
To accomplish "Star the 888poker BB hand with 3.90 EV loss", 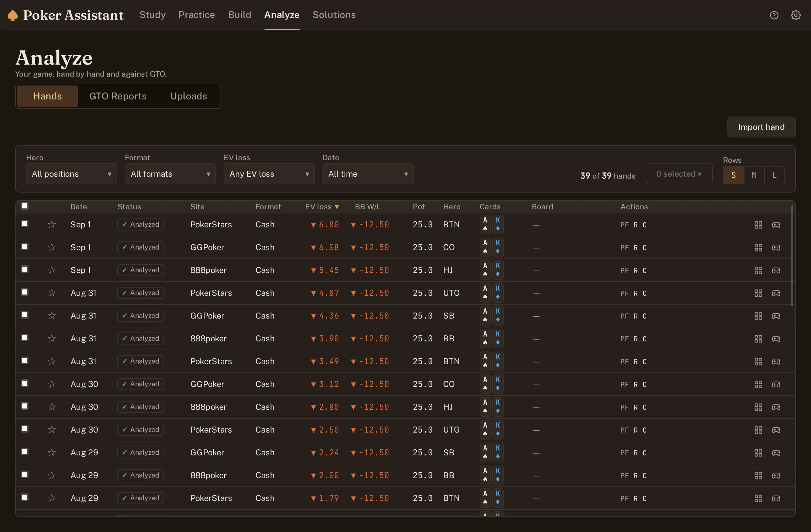I will point(52,339).
